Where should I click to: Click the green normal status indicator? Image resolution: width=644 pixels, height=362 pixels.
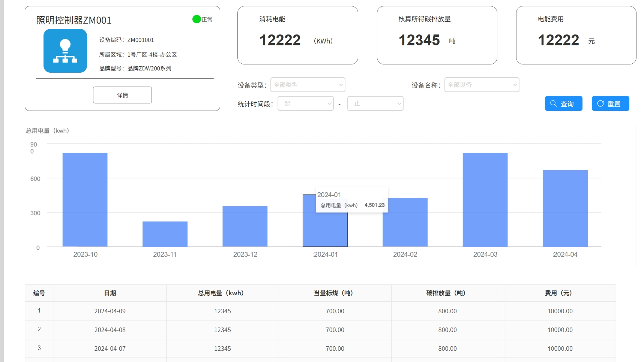click(197, 19)
